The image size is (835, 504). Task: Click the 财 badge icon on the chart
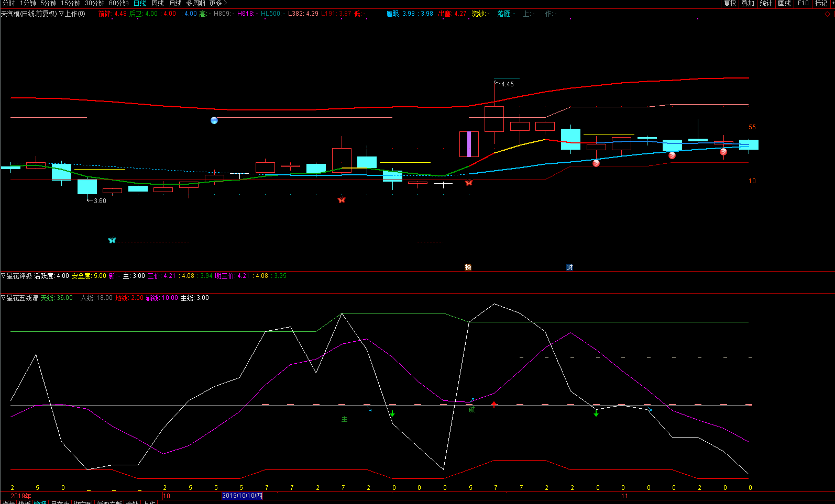point(569,267)
